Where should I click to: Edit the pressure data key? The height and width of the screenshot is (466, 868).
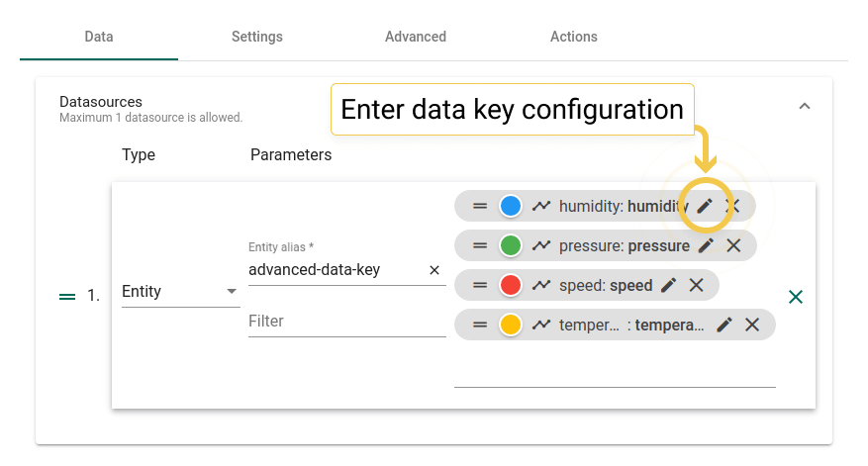tap(706, 245)
